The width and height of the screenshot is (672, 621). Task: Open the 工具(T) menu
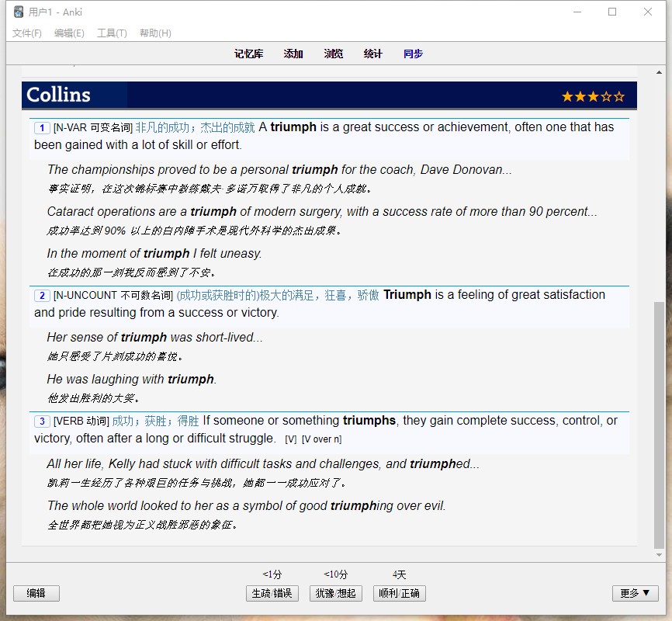pos(112,33)
